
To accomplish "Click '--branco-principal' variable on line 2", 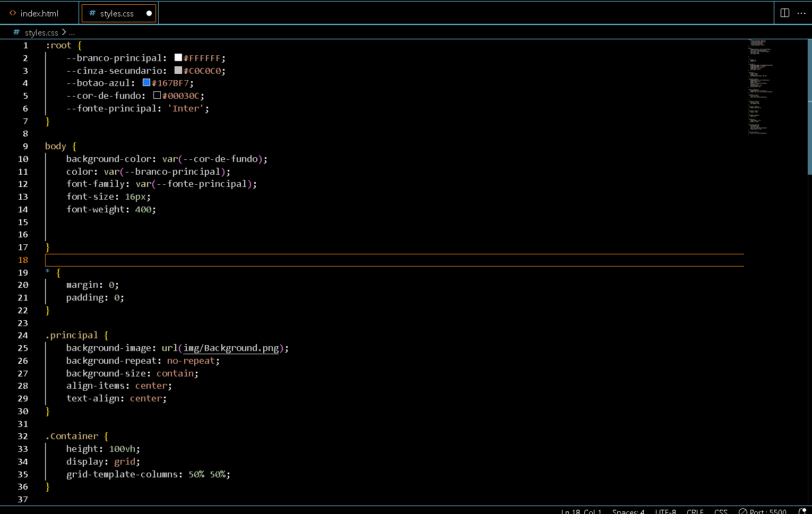I will (114, 58).
